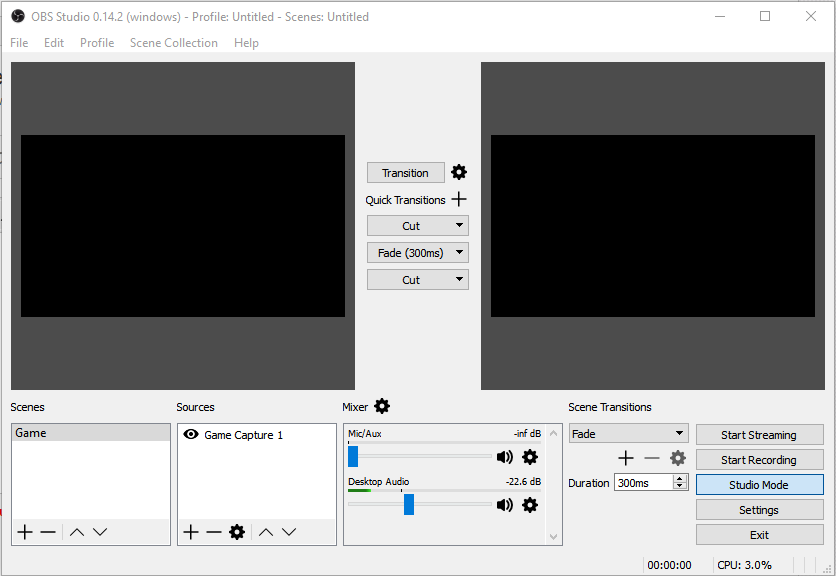836x576 pixels.
Task: Add a new source with plus icon
Action: [x=191, y=532]
